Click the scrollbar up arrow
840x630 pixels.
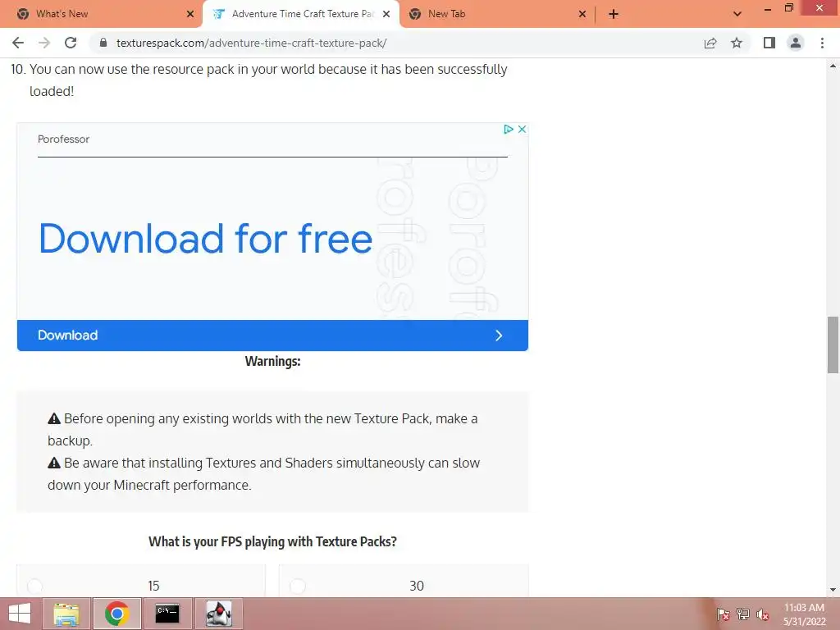tap(833, 66)
